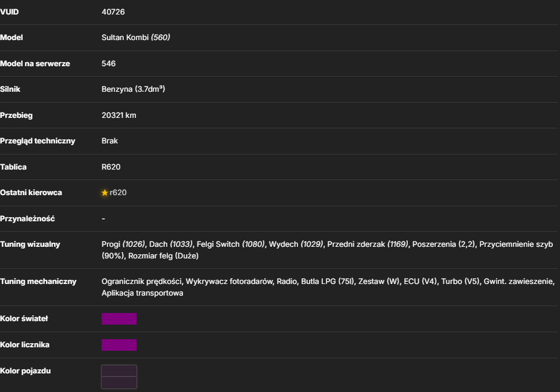Click the Brak technical inspection value

(110, 141)
